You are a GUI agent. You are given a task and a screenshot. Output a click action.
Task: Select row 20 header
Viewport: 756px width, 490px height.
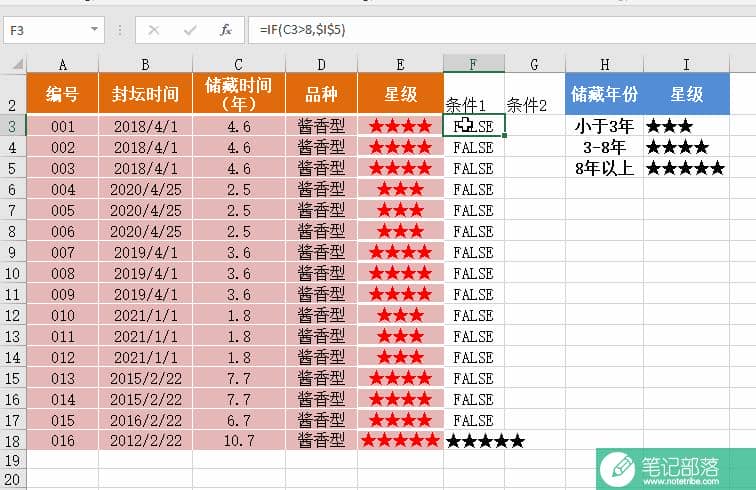point(13,479)
